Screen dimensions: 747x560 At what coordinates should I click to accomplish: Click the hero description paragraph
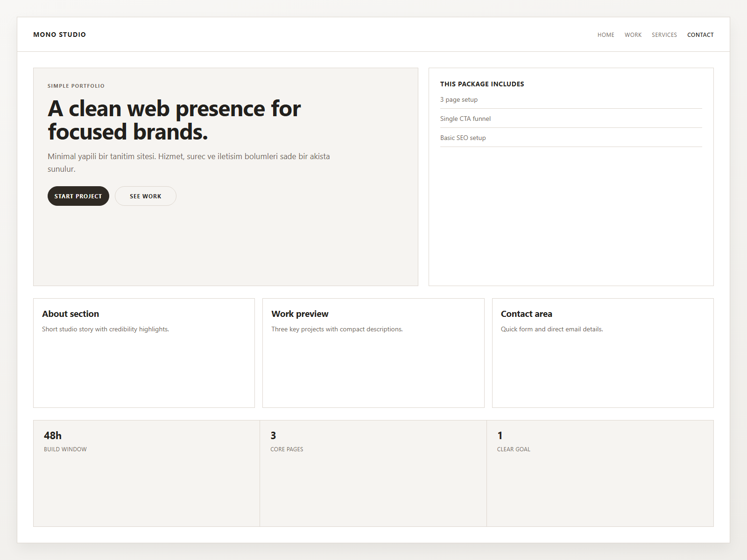[189, 162]
